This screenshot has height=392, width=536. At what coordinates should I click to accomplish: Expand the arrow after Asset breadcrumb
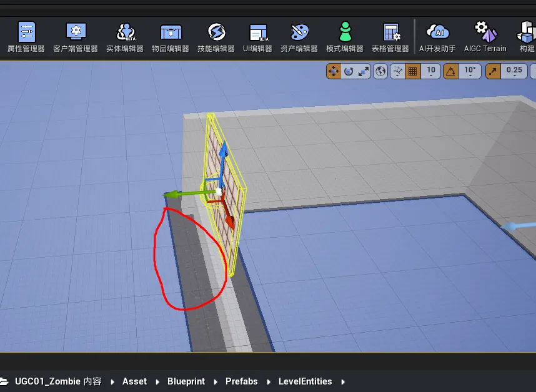157,382
